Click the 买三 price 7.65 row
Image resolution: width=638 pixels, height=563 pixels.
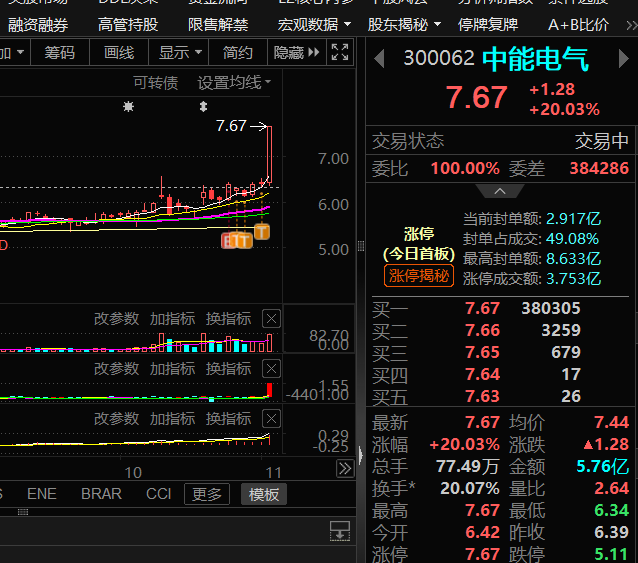[500, 352]
